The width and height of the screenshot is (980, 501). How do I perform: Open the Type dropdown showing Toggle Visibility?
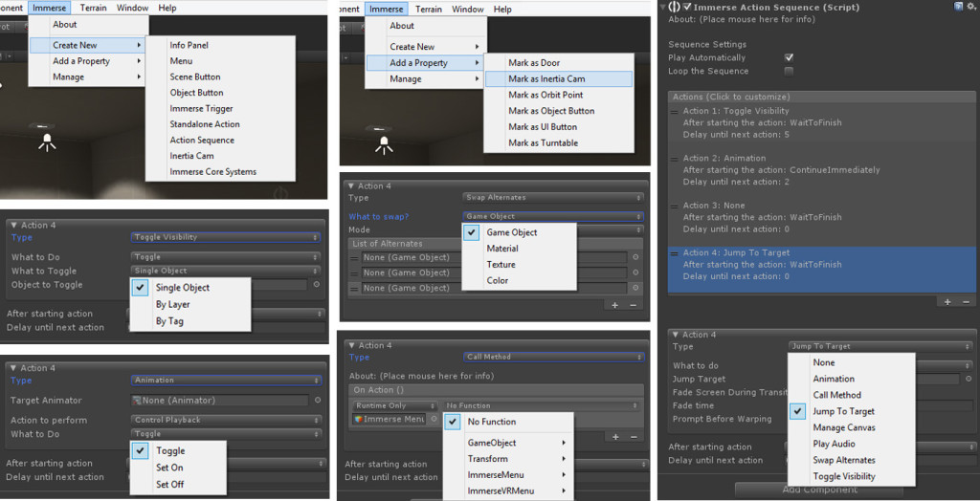[x=226, y=237]
